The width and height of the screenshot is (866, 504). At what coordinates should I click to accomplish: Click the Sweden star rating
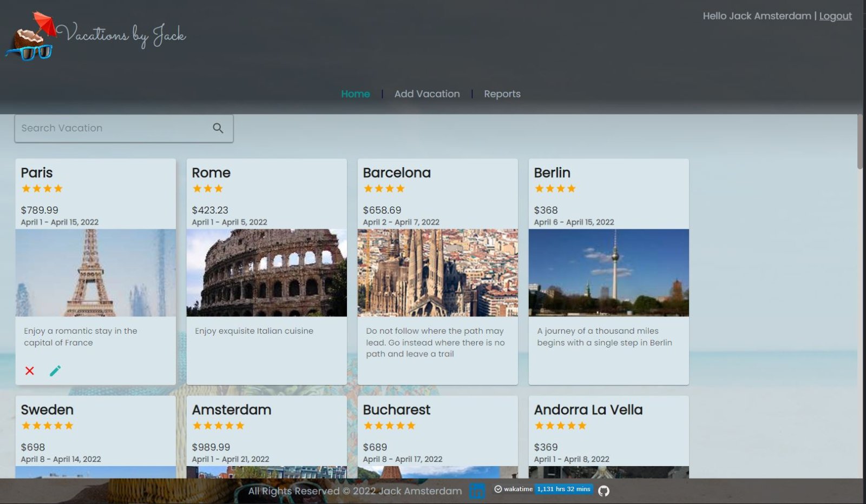48,426
